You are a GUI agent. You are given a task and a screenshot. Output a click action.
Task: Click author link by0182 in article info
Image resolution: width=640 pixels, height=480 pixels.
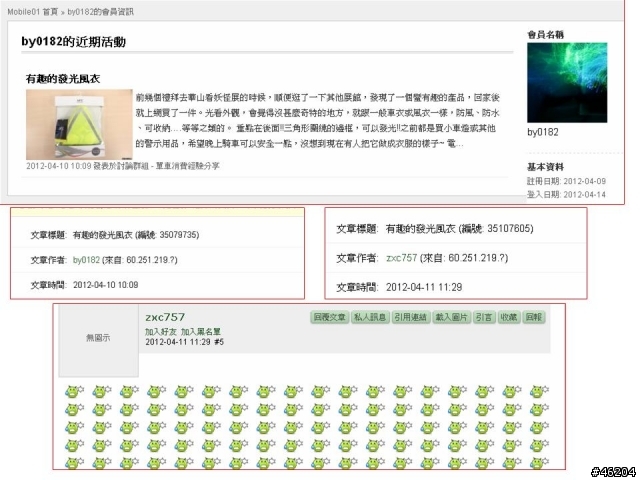(x=86, y=260)
